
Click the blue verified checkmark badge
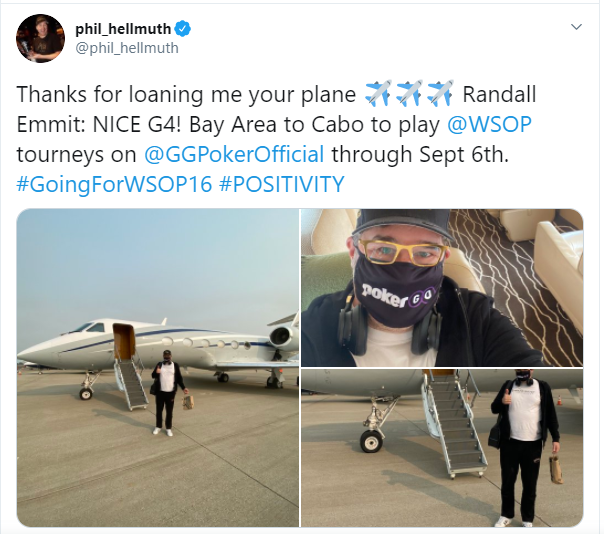tap(183, 29)
